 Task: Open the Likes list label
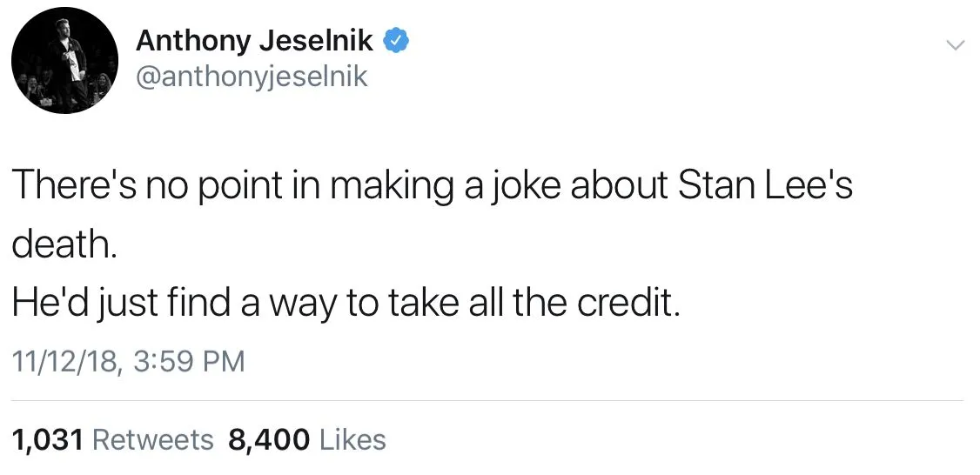352,439
